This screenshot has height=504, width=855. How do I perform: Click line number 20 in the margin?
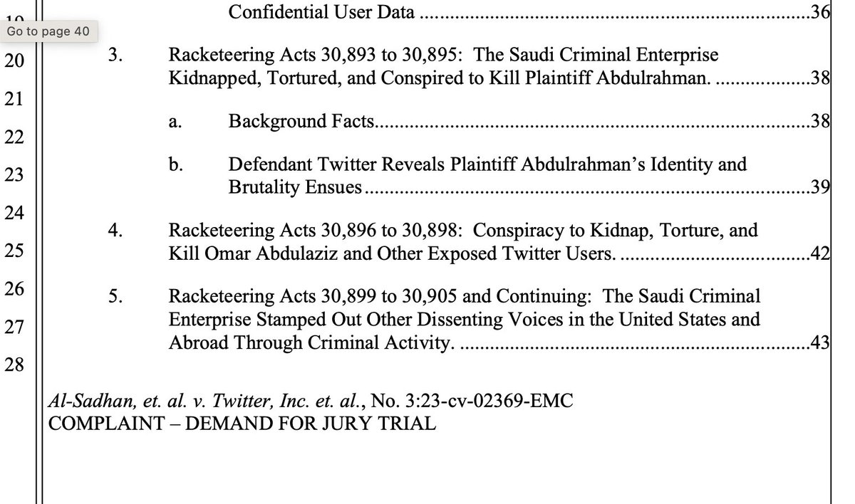tap(14, 61)
